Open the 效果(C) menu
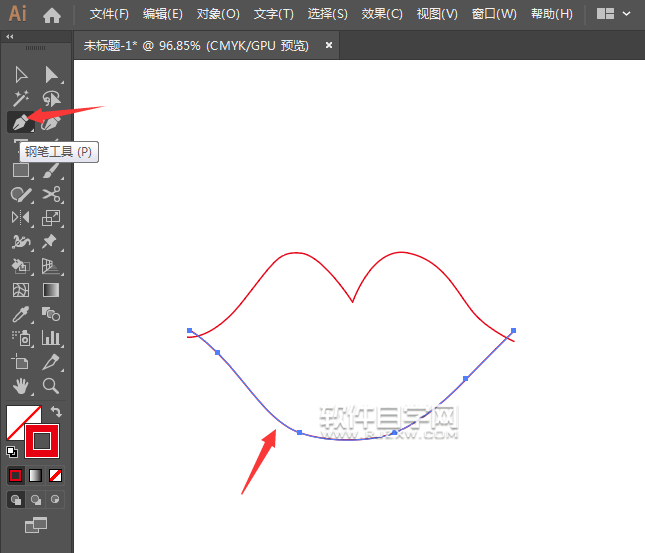This screenshot has width=645, height=553. point(382,14)
